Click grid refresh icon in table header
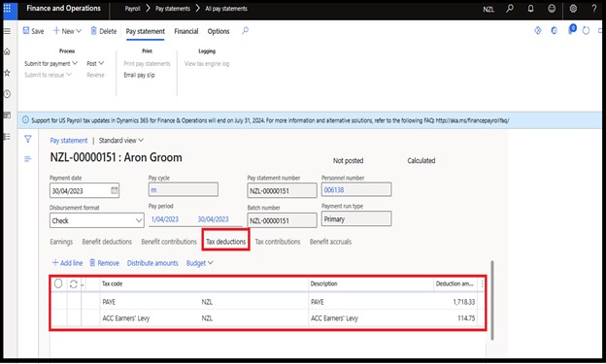 (x=74, y=284)
